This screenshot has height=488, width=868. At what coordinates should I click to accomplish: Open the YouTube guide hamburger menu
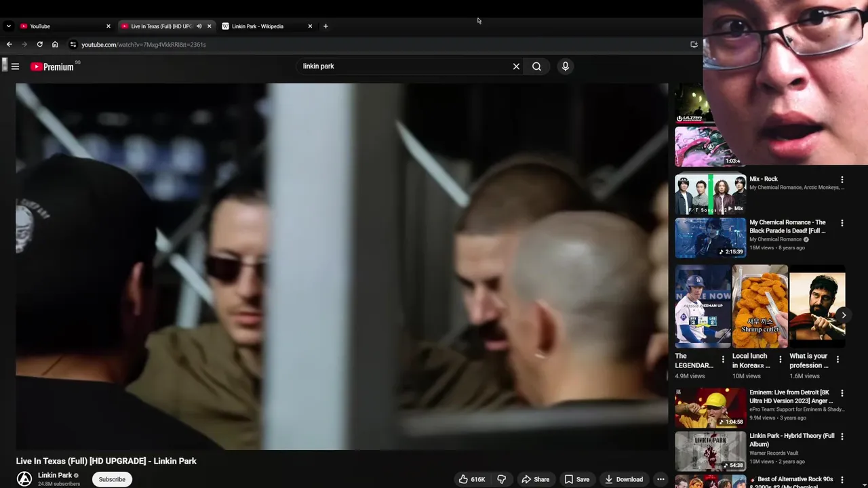pos(15,66)
